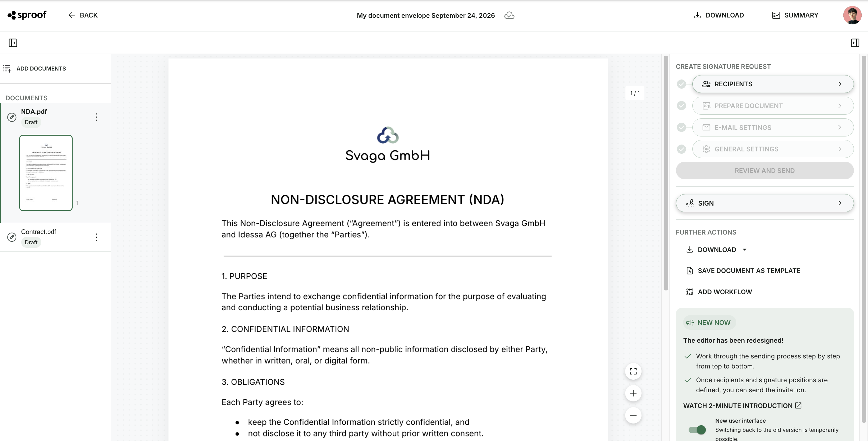Image resolution: width=868 pixels, height=441 pixels.
Task: Open the GENERAL SETTINGS step
Action: 773,149
